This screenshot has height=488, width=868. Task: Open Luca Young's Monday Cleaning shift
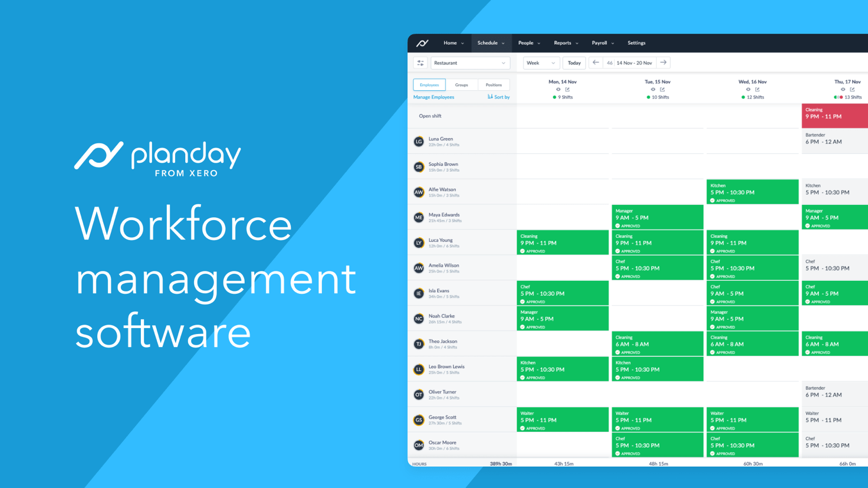coord(563,243)
